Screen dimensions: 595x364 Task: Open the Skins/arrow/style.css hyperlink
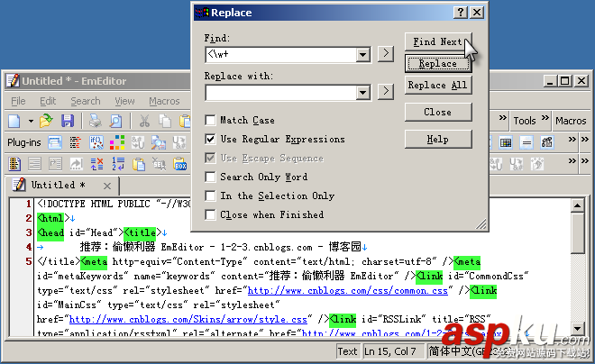188,320
